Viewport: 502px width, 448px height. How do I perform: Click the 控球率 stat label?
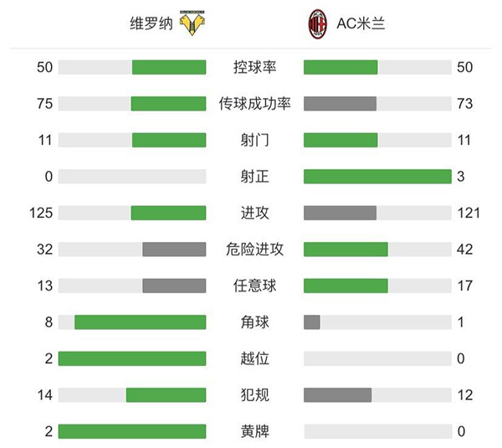[254, 68]
